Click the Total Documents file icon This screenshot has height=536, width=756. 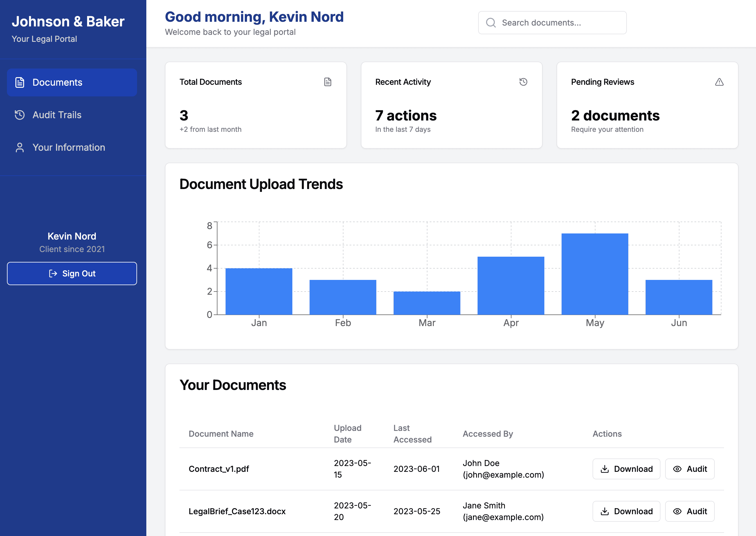pyautogui.click(x=328, y=82)
